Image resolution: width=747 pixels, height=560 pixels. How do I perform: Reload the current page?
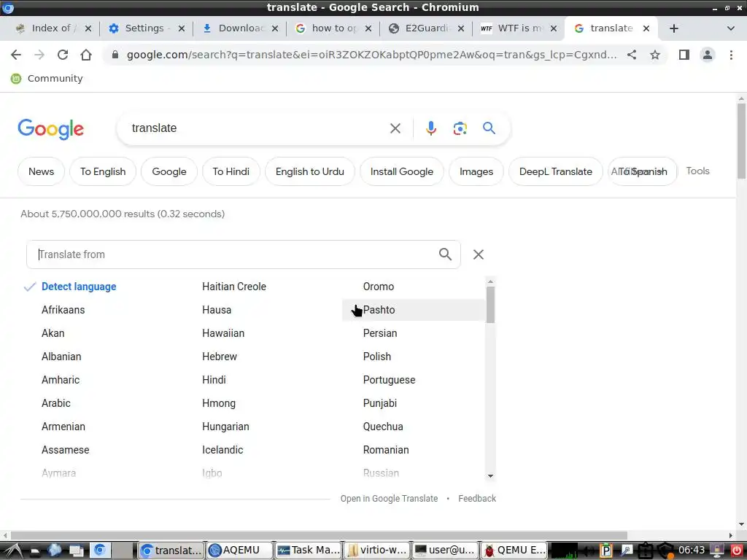tap(63, 55)
